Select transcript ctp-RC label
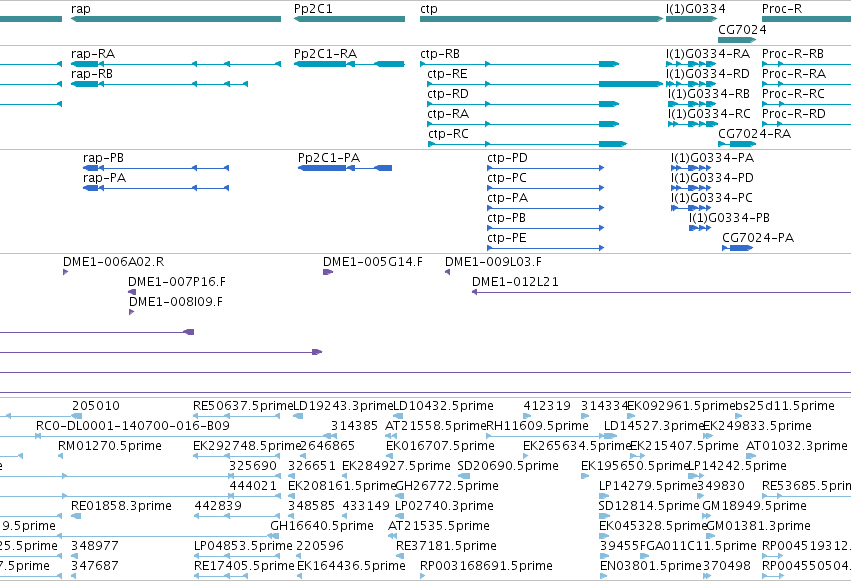851x581 pixels. (448, 134)
